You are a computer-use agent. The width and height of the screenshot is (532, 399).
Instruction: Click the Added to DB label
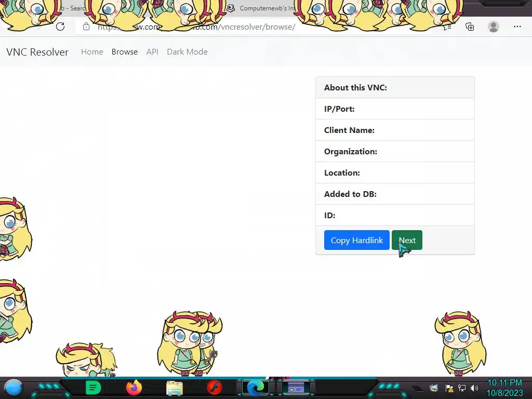click(x=350, y=194)
